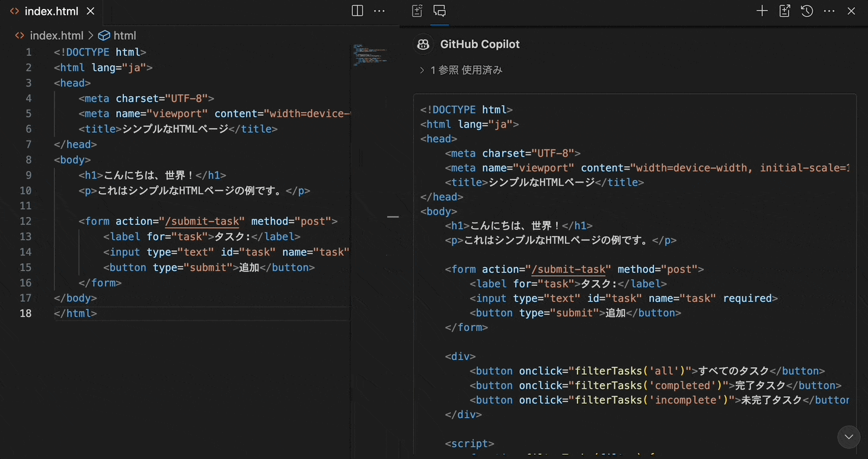Click the h1 line 'こんにちは、世界！' in editor
The height and width of the screenshot is (459, 868).
click(x=152, y=175)
